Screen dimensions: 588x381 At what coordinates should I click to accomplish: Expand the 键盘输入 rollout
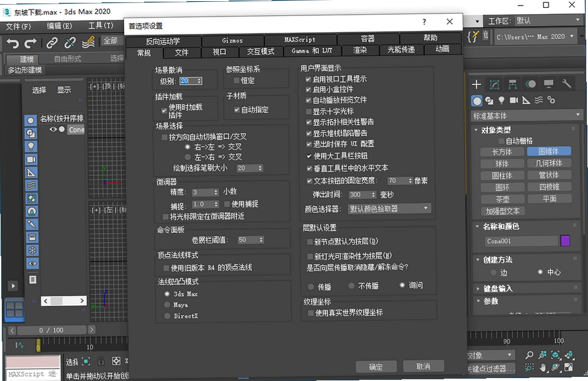point(497,288)
